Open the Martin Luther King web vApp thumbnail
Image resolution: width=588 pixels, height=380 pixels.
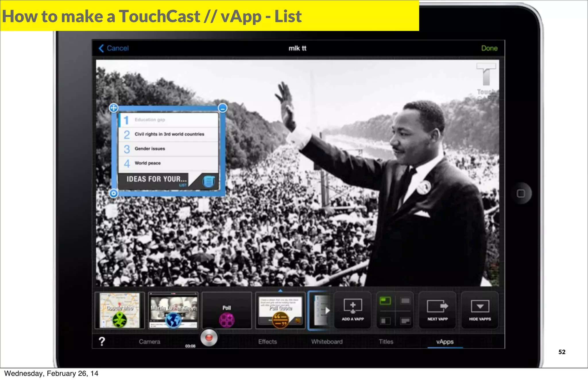pyautogui.click(x=173, y=310)
